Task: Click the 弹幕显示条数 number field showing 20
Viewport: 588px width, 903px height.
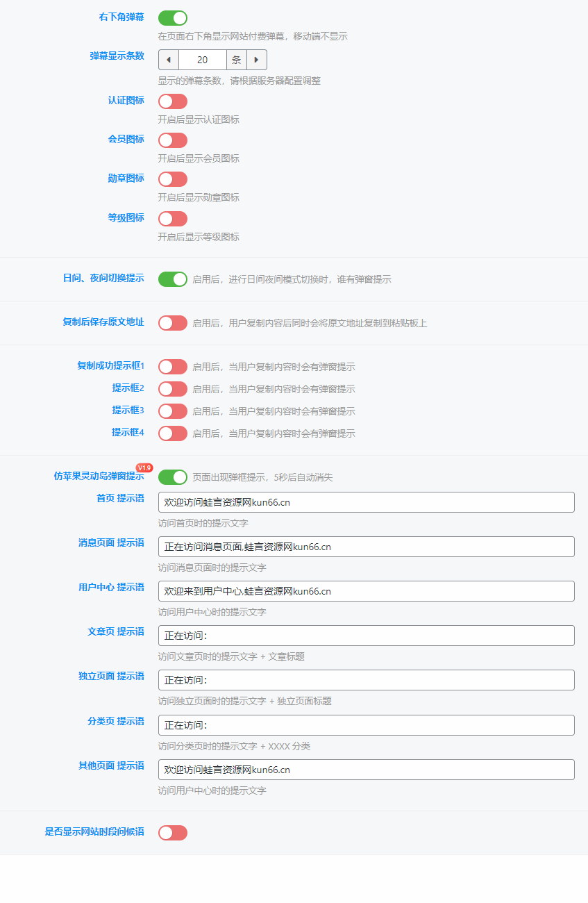Action: click(203, 60)
